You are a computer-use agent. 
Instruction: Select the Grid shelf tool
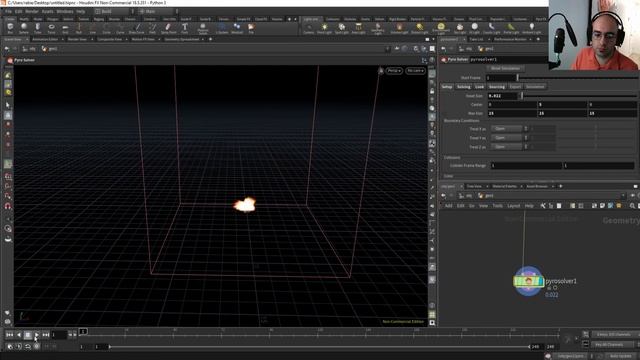pyautogui.click(x=65, y=28)
